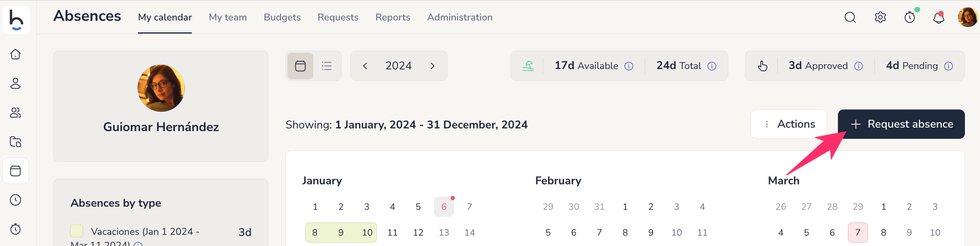Viewport: 980px width, 246px height.
Task: Open the clock icon in sidebar
Action: coord(15,200)
